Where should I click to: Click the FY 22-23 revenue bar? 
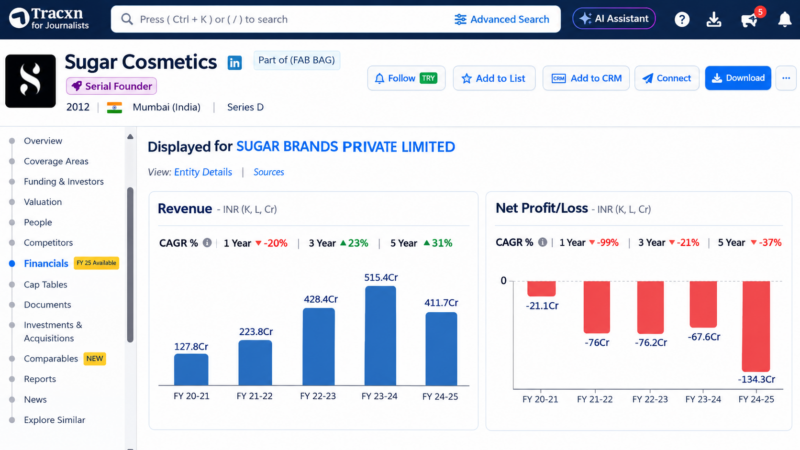[319, 346]
